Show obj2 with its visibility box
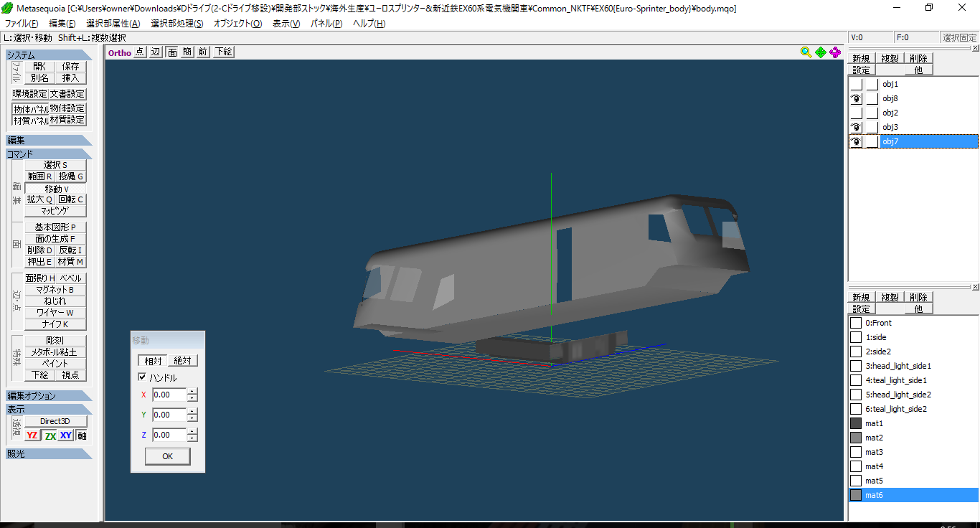980x528 pixels. tap(857, 113)
